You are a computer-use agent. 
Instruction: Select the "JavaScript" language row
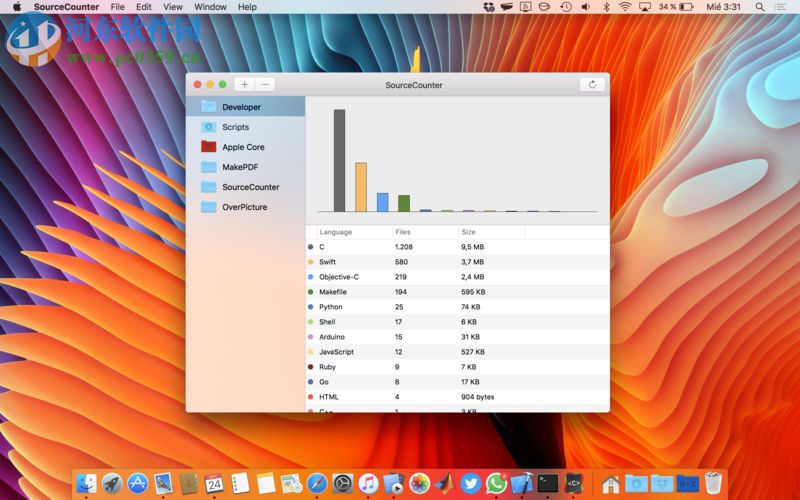pyautogui.click(x=458, y=352)
